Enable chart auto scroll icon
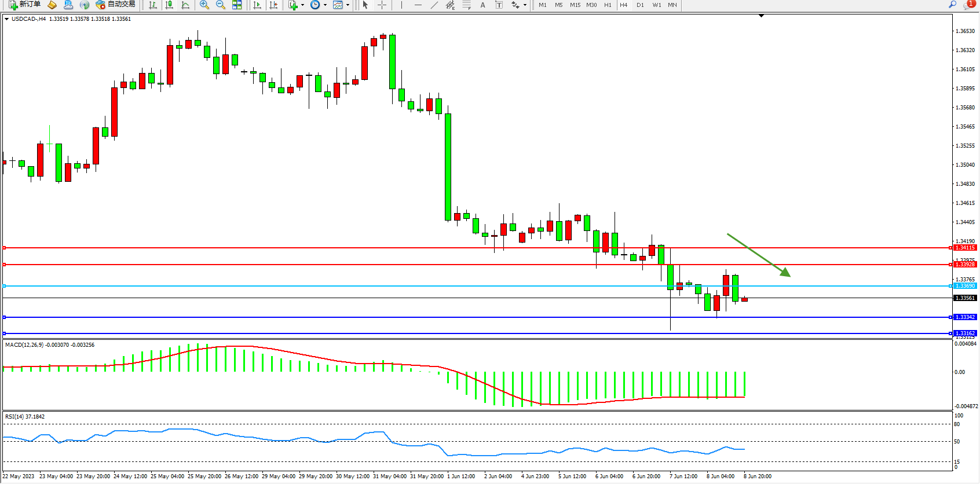This screenshot has width=980, height=484. [x=257, y=5]
